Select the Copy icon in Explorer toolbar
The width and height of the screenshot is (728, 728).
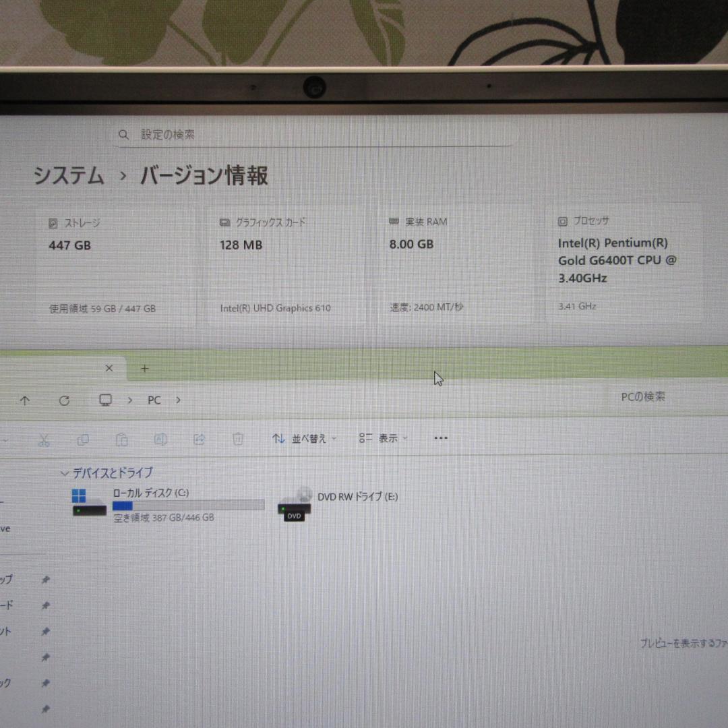(x=83, y=439)
